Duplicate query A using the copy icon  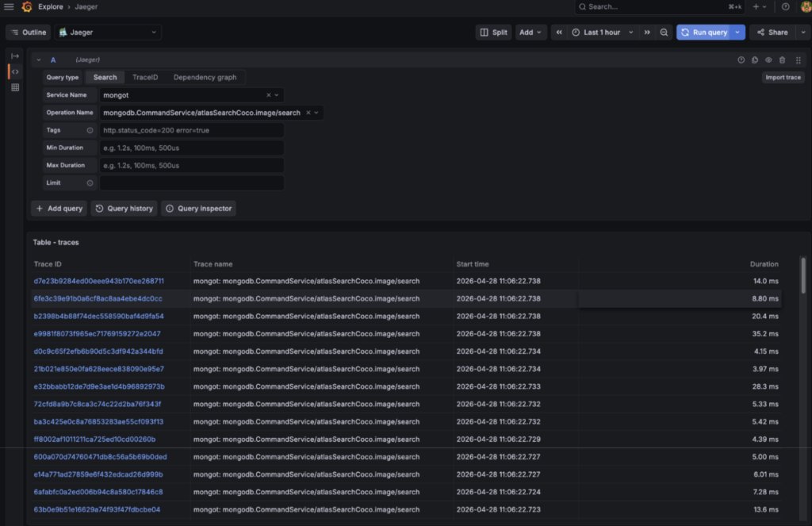(755, 60)
